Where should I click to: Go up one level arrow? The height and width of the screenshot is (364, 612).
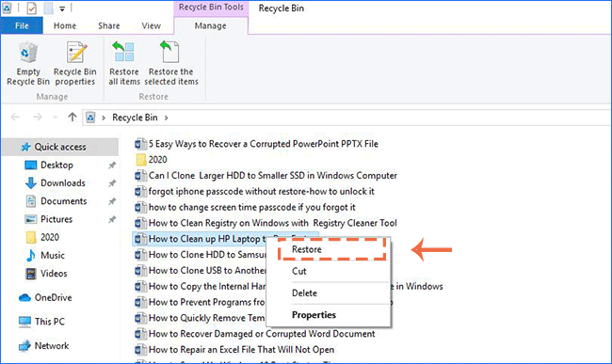(72, 117)
